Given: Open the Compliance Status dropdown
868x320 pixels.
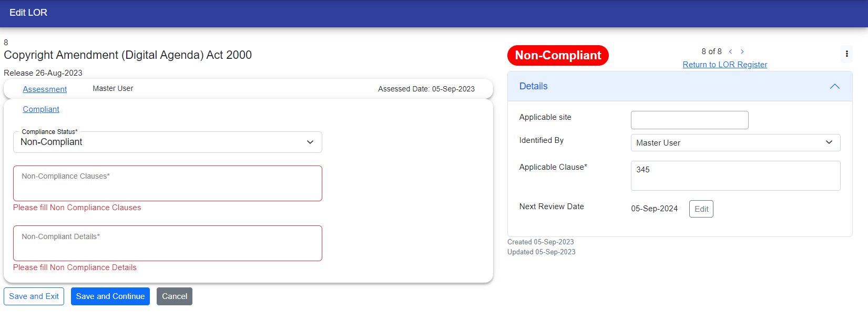Looking at the screenshot, I should point(167,142).
